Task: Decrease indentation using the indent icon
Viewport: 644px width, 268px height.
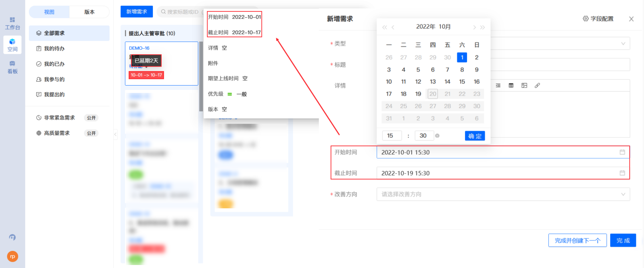Action: [498, 85]
